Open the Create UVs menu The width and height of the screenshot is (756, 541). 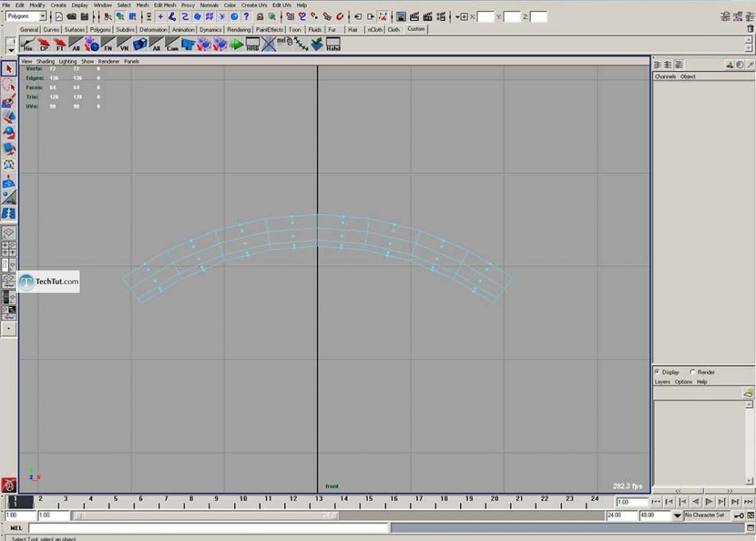point(254,5)
